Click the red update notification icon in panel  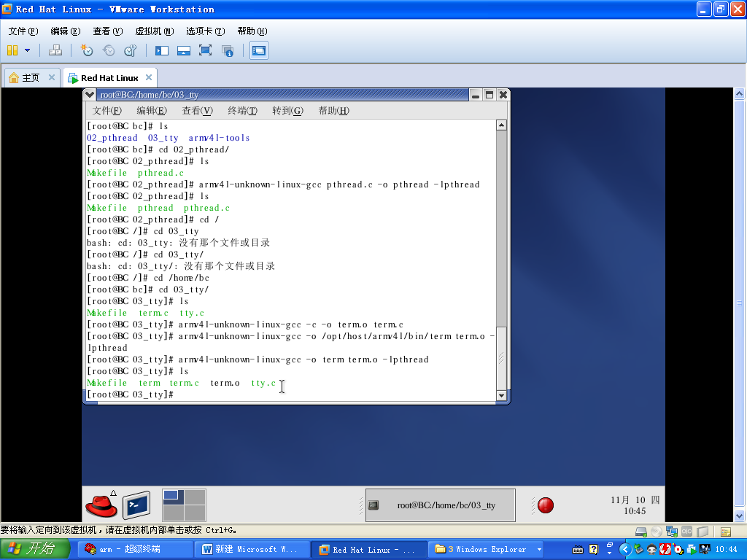[x=546, y=505]
